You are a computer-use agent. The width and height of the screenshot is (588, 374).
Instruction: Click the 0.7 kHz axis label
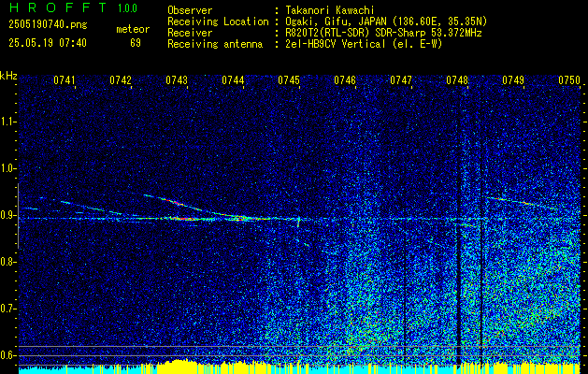click(x=7, y=309)
